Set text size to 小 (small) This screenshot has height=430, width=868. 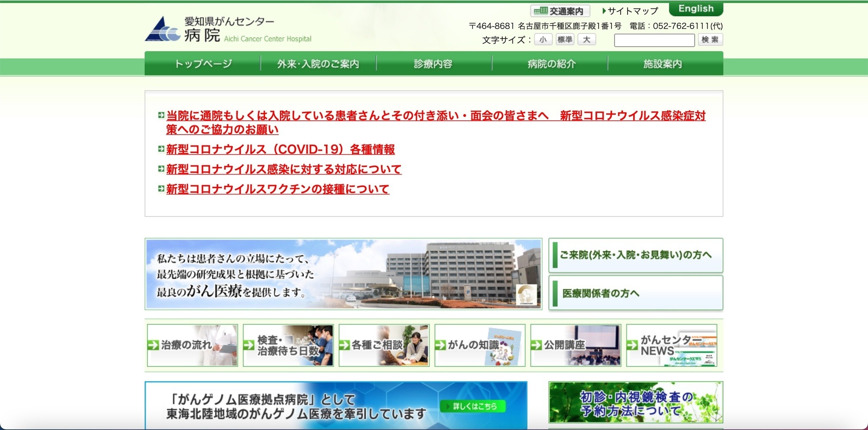click(x=543, y=40)
